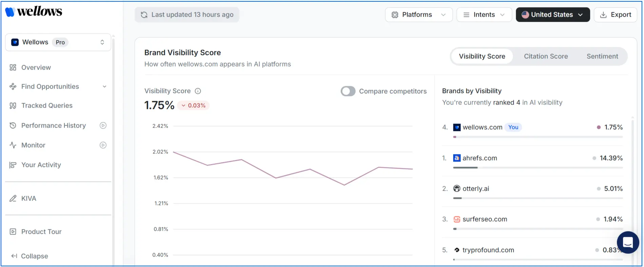Click the play icon next to Performance History

(x=103, y=126)
